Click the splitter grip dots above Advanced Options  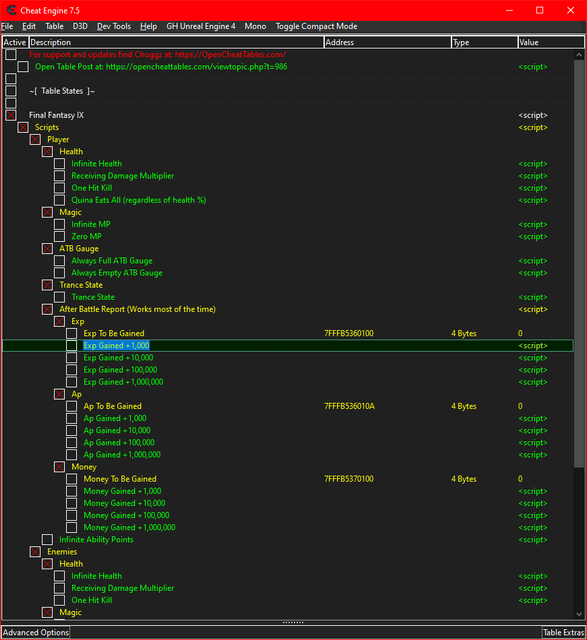click(x=293, y=623)
